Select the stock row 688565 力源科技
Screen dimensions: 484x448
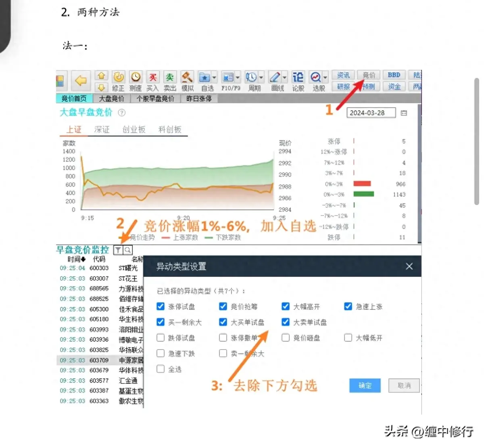point(100,289)
